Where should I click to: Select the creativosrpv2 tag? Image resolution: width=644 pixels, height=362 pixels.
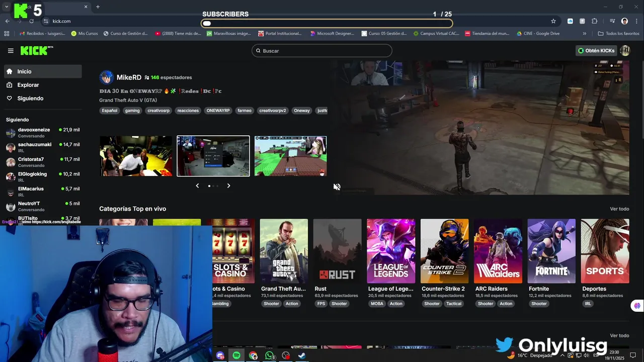tap(273, 111)
